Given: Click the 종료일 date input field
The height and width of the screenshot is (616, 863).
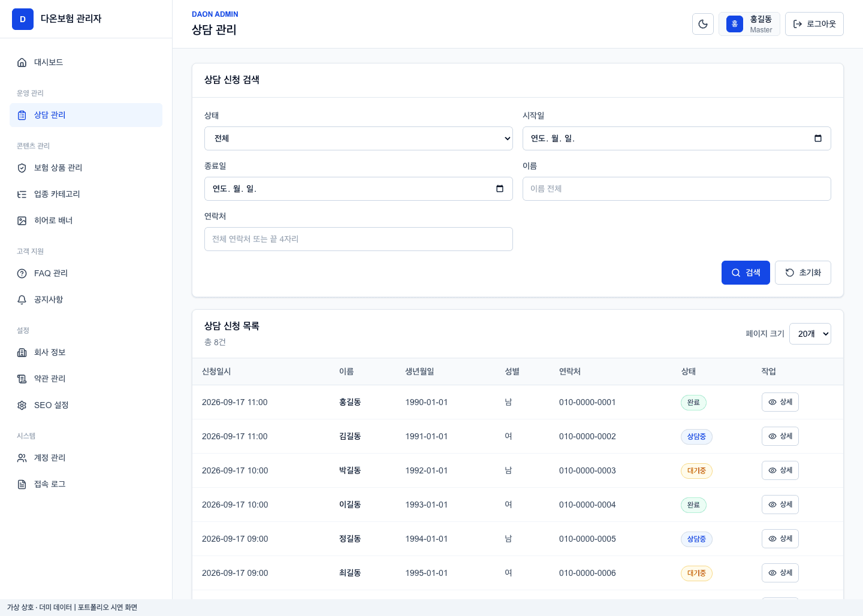Looking at the screenshot, I should click(358, 189).
